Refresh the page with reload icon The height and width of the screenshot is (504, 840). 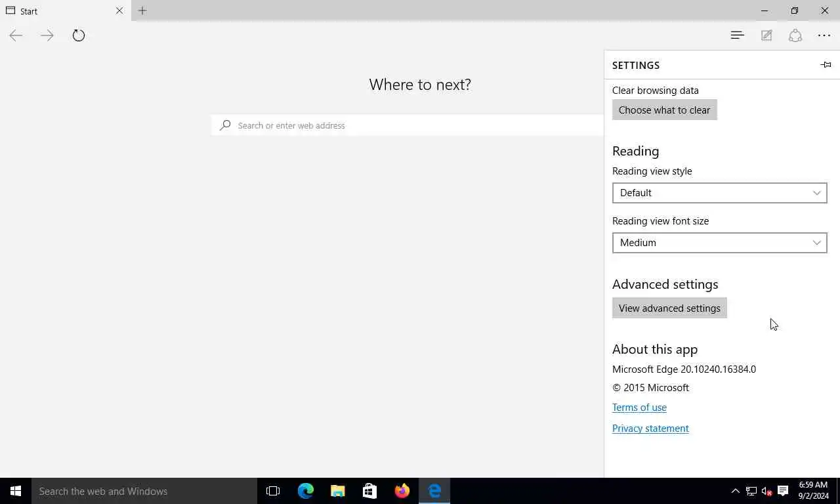pos(79,35)
